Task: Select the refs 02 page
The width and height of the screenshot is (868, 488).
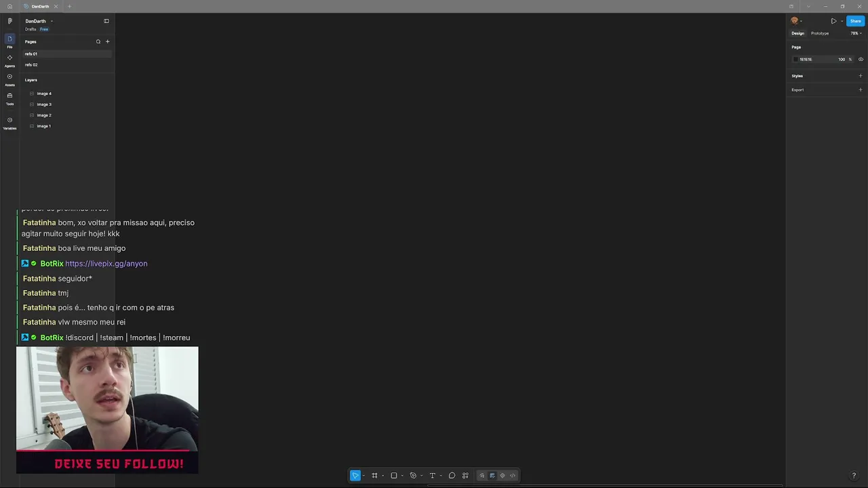Action: tap(66, 64)
